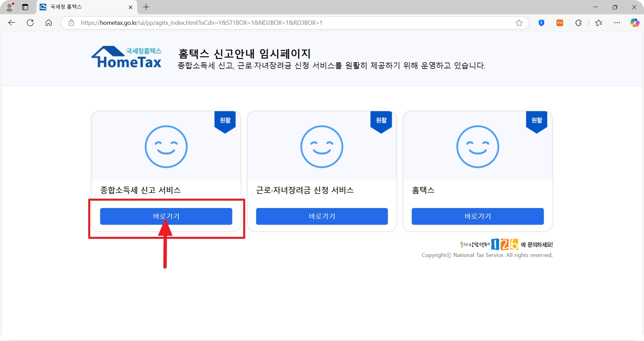Click 원활 badge on 종합소득세 card

pyautogui.click(x=225, y=122)
